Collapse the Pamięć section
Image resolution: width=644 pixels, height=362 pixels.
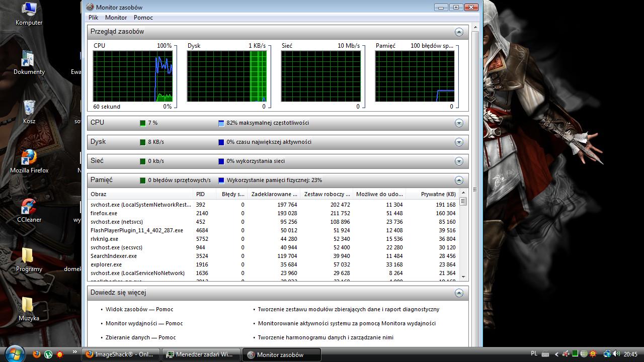(459, 180)
